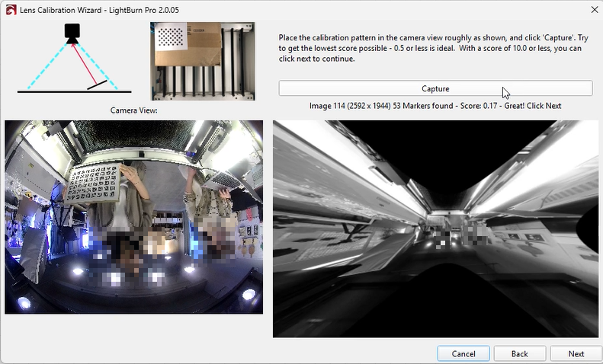Screen dimensions: 603x364
Task: Cancel the lens calibration wizard
Action: [463, 353]
